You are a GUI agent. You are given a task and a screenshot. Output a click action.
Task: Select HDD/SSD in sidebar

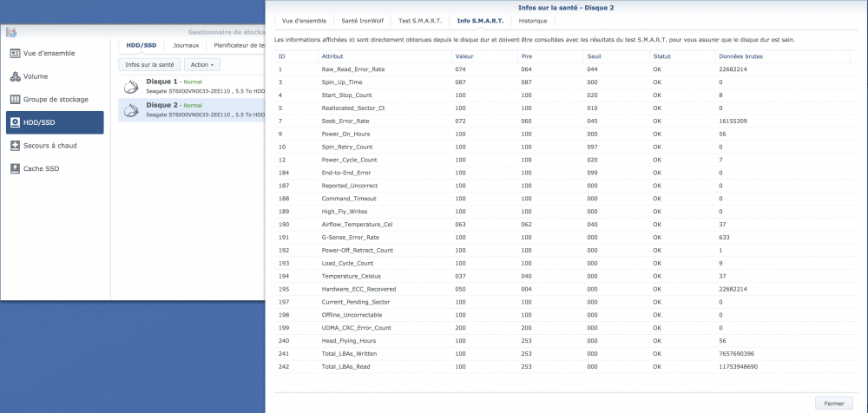[55, 122]
